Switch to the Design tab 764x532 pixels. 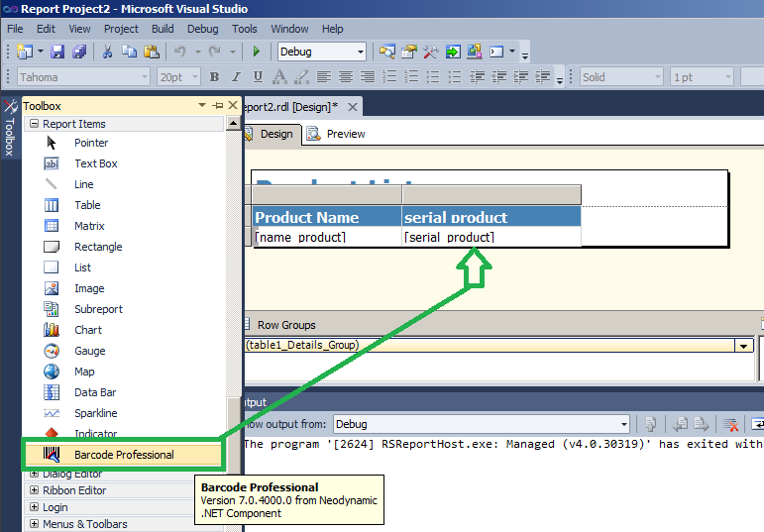tap(273, 134)
